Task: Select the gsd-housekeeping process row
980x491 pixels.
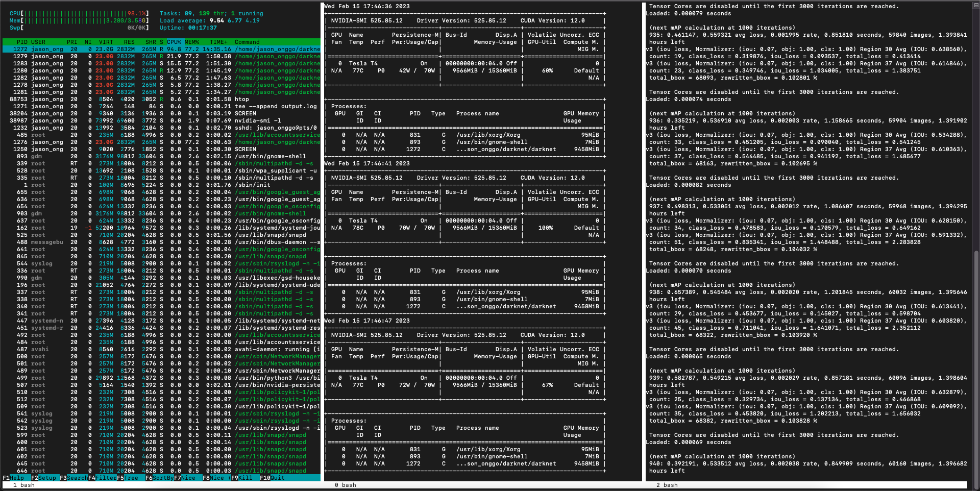Action: point(161,278)
